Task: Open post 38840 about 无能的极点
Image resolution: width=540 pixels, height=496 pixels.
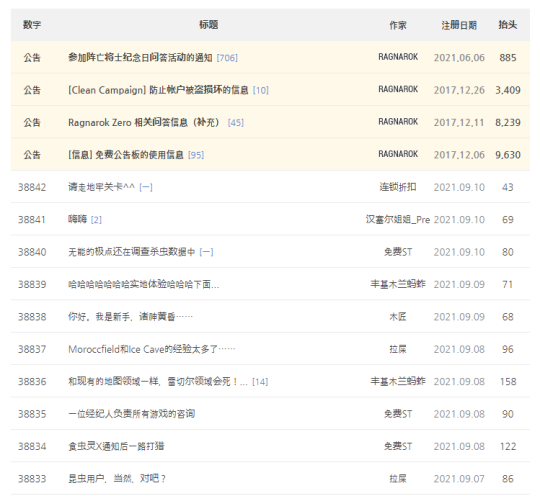Action: 132,252
